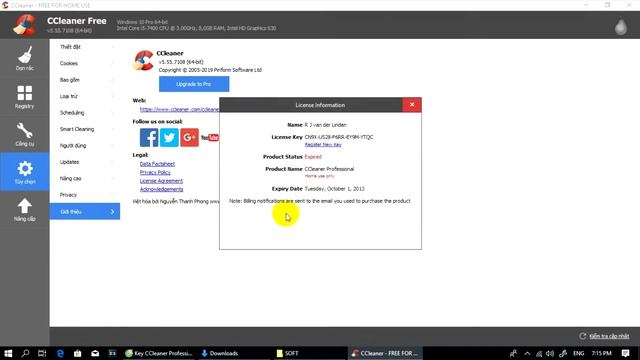
Task: Click the CCleaner taskbar window button
Action: coord(385,353)
